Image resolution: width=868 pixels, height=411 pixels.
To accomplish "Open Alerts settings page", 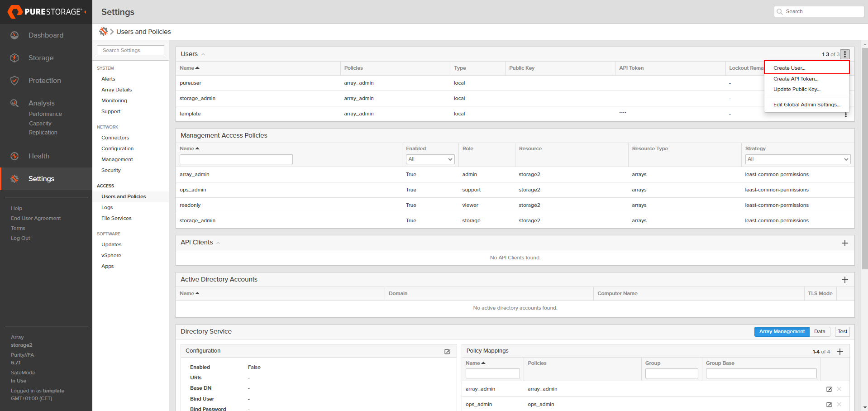I will point(108,79).
